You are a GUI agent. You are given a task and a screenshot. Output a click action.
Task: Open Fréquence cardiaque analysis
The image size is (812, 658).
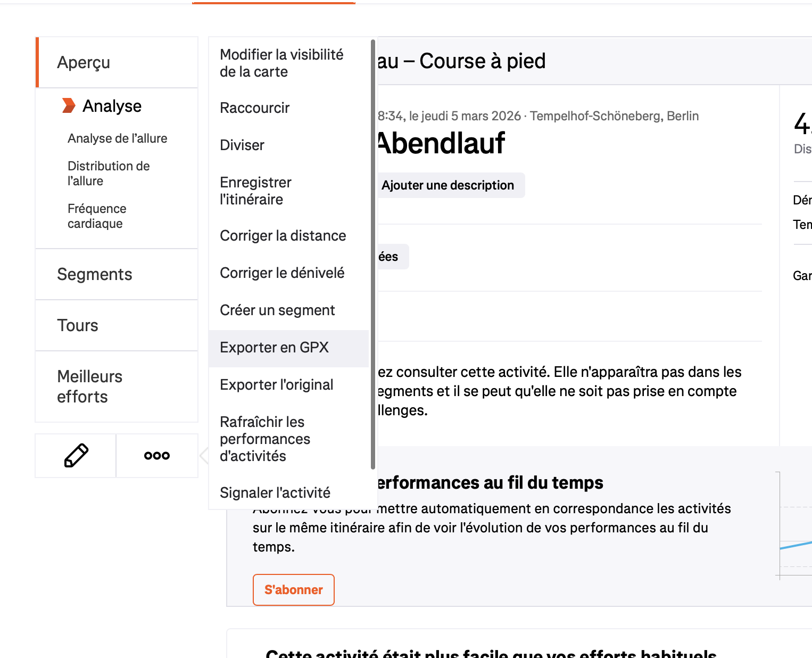[x=97, y=216]
